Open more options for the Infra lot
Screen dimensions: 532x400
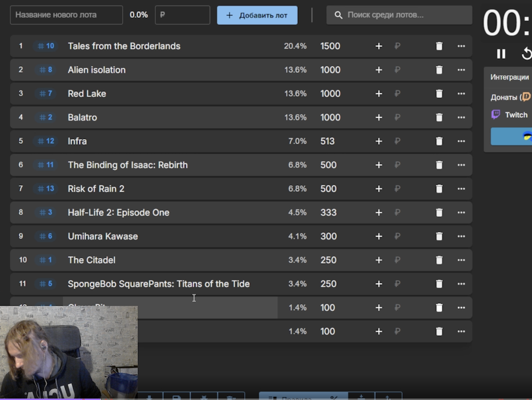click(x=461, y=141)
